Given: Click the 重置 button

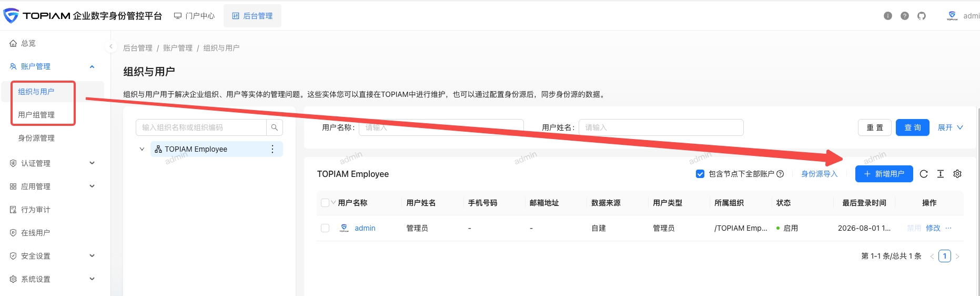Looking at the screenshot, I should [875, 127].
